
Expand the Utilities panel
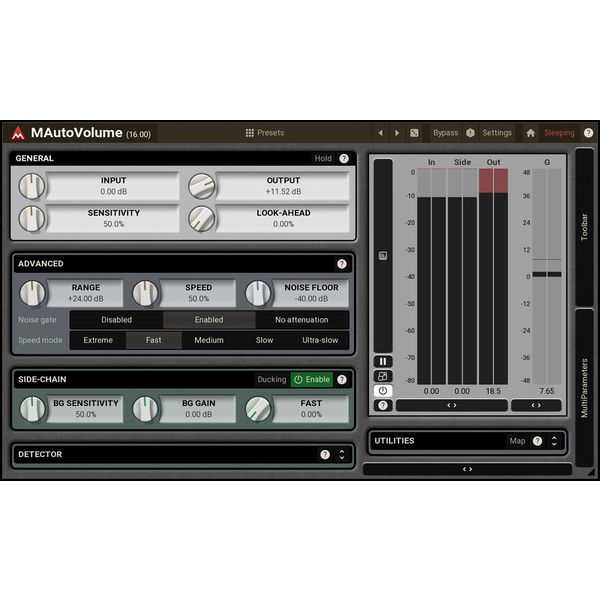click(x=554, y=441)
